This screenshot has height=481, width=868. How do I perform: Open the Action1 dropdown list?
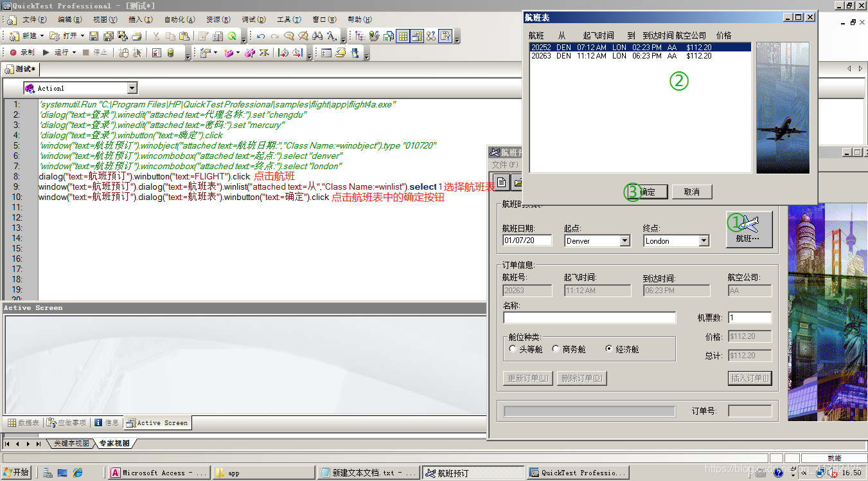click(x=132, y=88)
